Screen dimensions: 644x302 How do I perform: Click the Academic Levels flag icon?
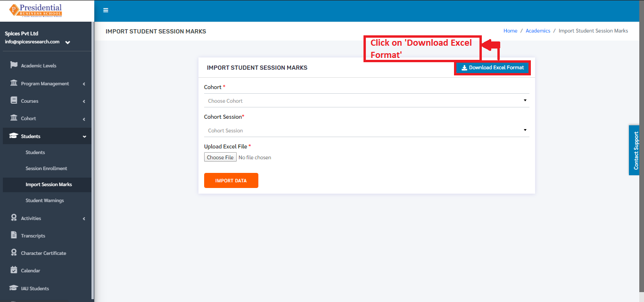[x=14, y=65]
